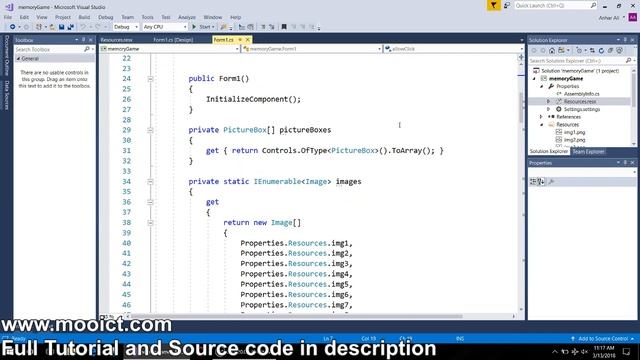Screen dimensions: 640x360
Task: Select AssemblyInfo.cs in Solution Explorer
Action: coord(582,94)
